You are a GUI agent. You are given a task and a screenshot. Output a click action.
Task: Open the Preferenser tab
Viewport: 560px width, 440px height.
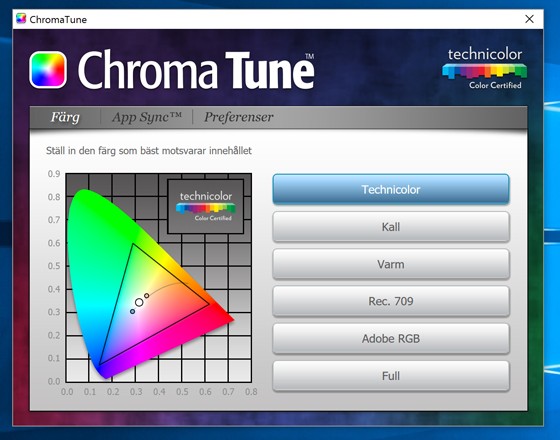pyautogui.click(x=239, y=117)
